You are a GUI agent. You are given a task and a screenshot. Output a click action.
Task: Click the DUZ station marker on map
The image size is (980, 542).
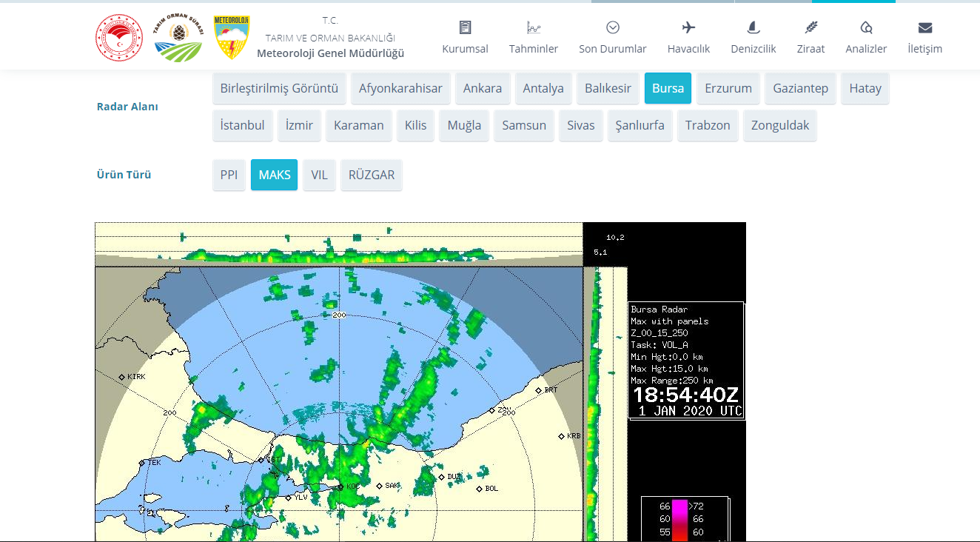pyautogui.click(x=442, y=477)
